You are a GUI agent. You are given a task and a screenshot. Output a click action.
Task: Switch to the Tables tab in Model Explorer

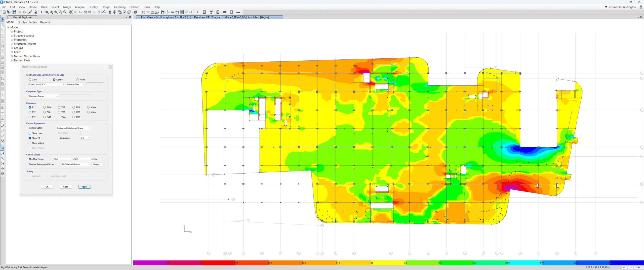pyautogui.click(x=33, y=22)
